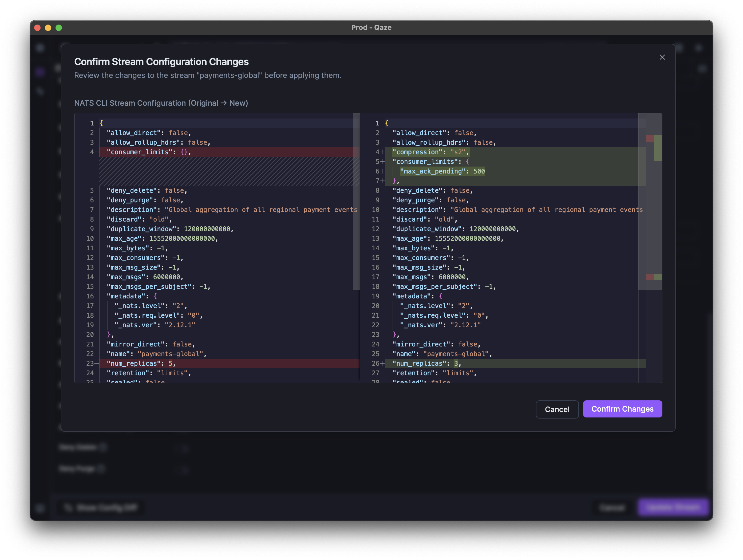Select the NATS CLI Stream Configuration heading
The width and height of the screenshot is (743, 560).
pyautogui.click(x=161, y=103)
